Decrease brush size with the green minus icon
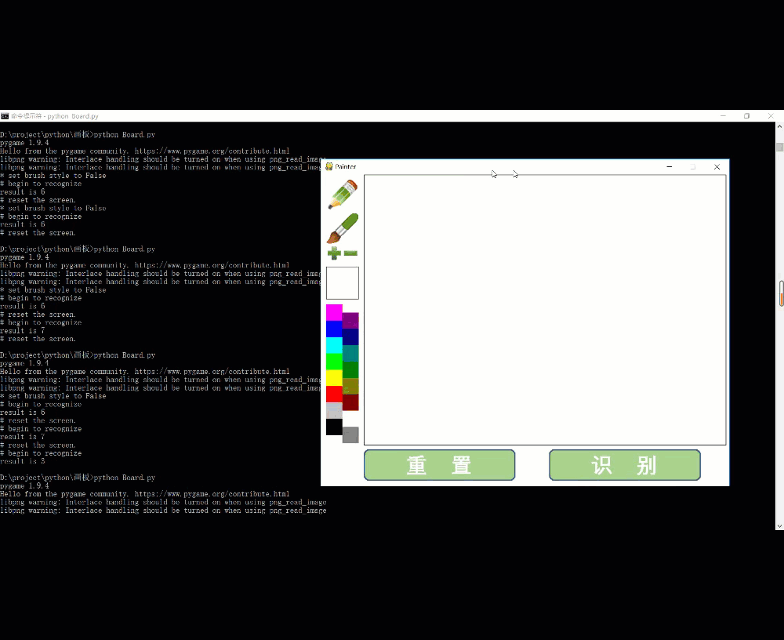 [x=351, y=253]
